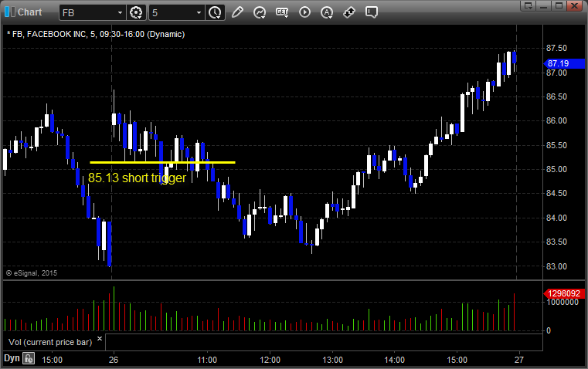Click the 13:00 time axis label
This screenshot has width=588, height=369.
coord(332,360)
